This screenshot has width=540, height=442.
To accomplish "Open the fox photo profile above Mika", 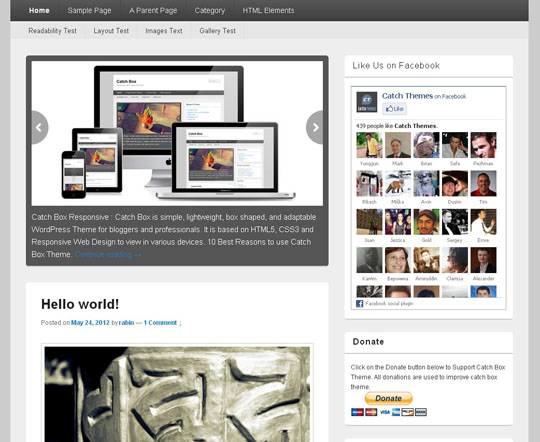I will point(398,183).
